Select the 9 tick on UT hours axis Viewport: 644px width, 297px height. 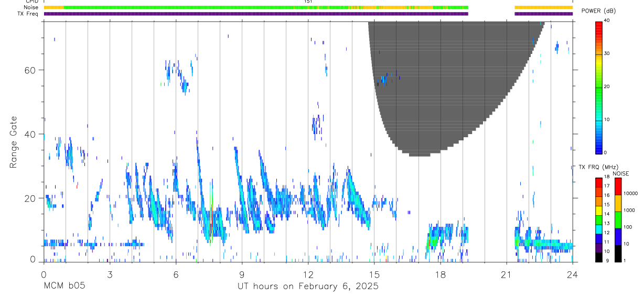242,274
